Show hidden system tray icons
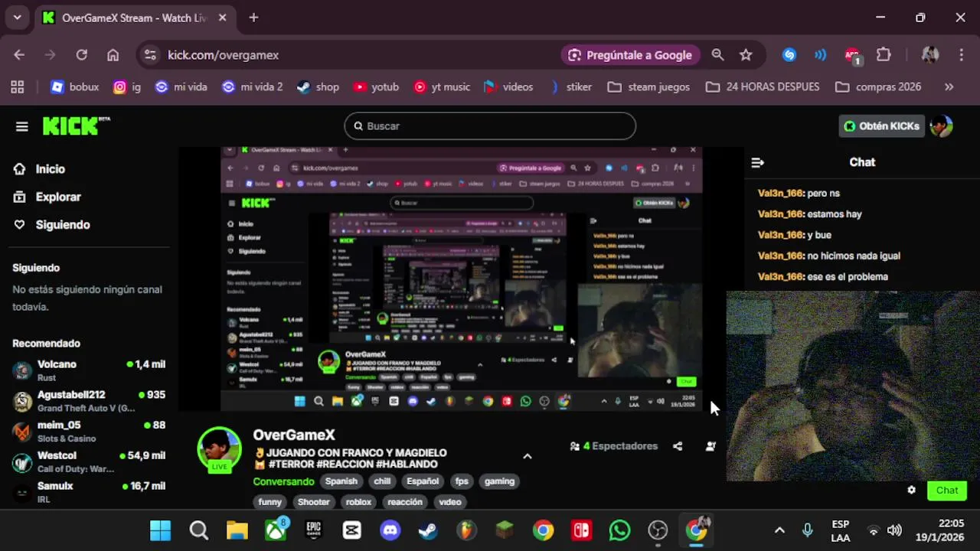The image size is (980, 551). point(779,530)
